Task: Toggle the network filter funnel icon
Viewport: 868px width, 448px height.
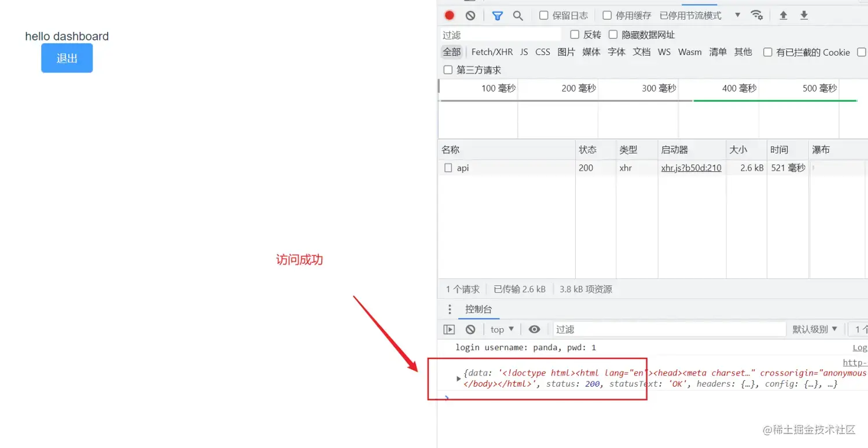Action: tap(497, 16)
